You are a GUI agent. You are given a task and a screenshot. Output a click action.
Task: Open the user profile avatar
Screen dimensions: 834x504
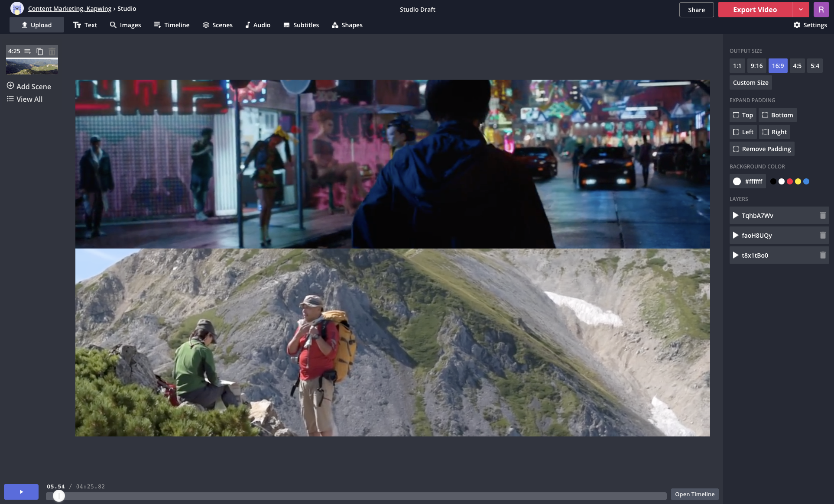[821, 10]
